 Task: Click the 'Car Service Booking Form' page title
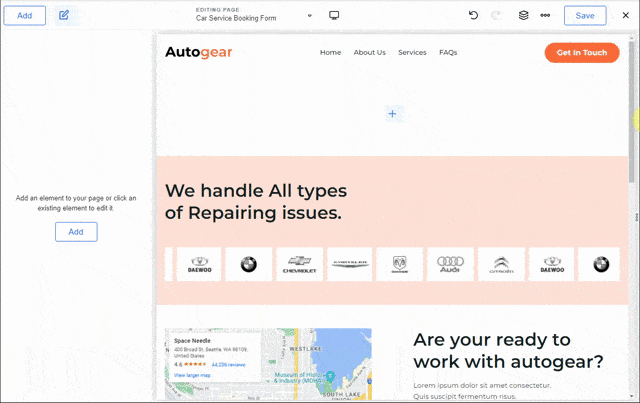click(x=236, y=18)
